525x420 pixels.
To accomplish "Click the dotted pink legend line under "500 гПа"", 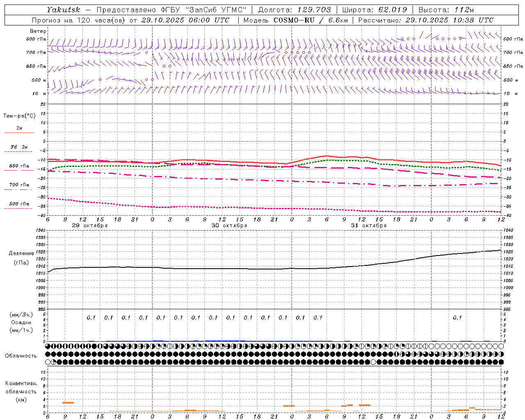I will (18, 209).
